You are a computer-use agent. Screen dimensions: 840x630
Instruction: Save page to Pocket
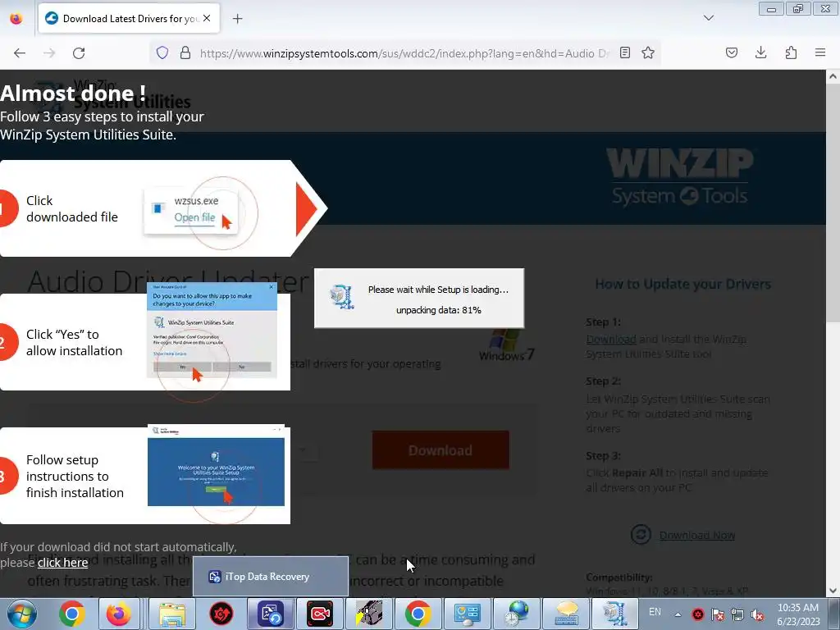(732, 52)
